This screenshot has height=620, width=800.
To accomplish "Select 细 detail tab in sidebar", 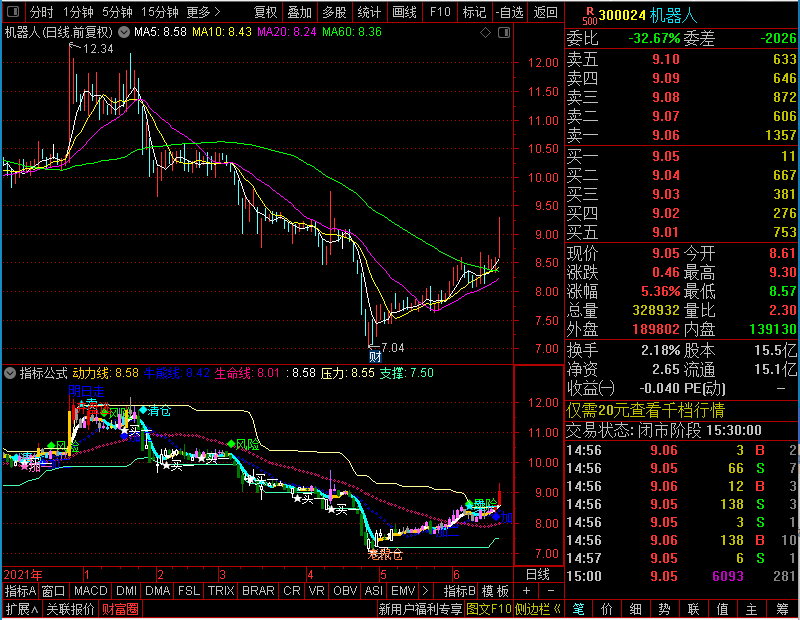I will pyautogui.click(x=636, y=609).
